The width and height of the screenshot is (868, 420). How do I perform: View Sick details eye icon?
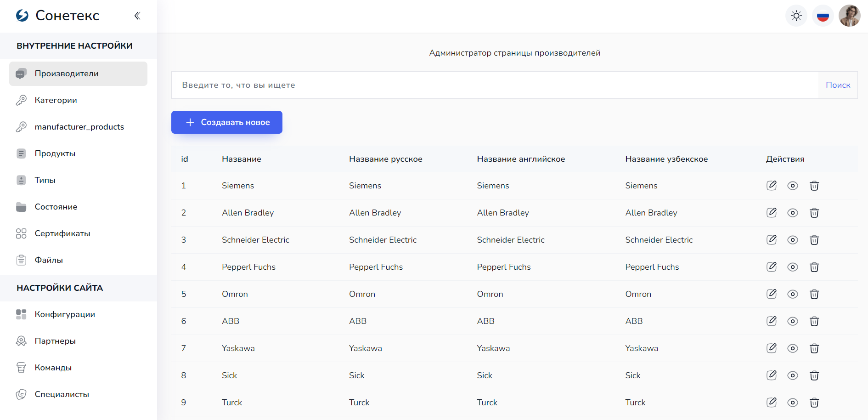point(793,375)
